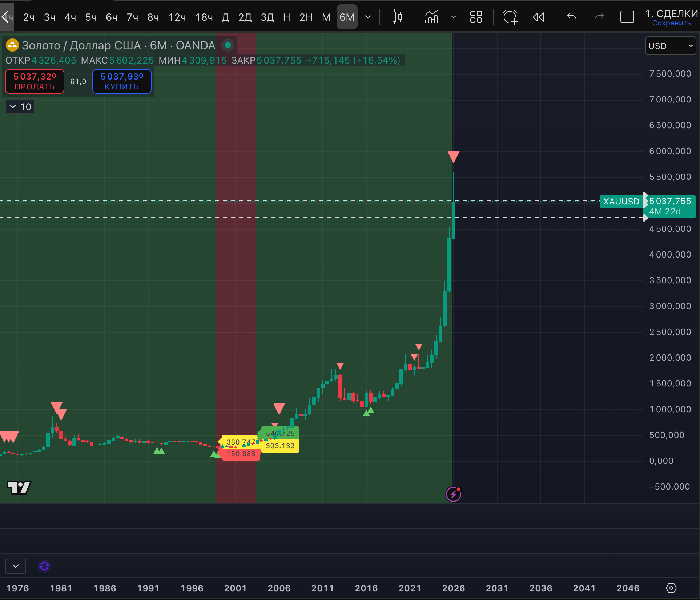
Task: Open the time axis settings gear
Action: (671, 588)
